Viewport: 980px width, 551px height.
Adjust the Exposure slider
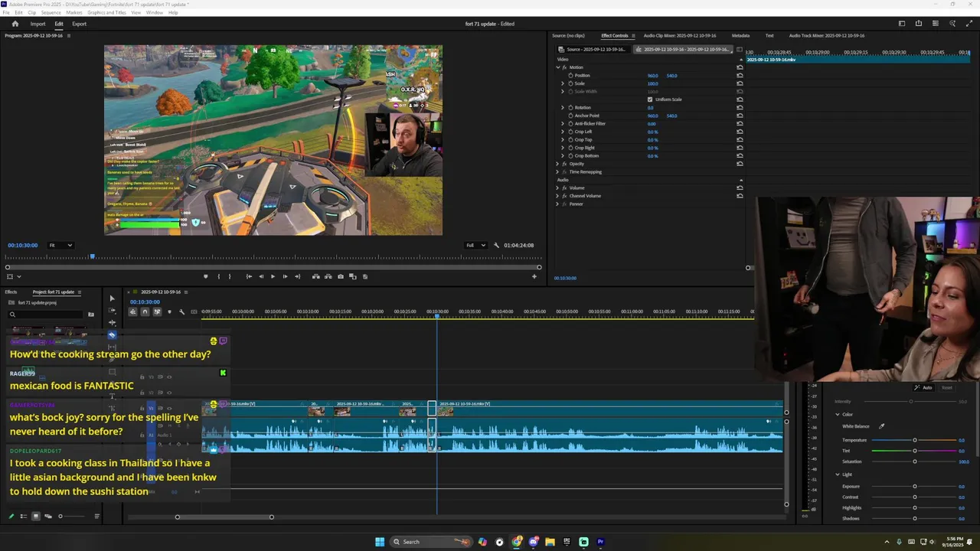click(914, 486)
